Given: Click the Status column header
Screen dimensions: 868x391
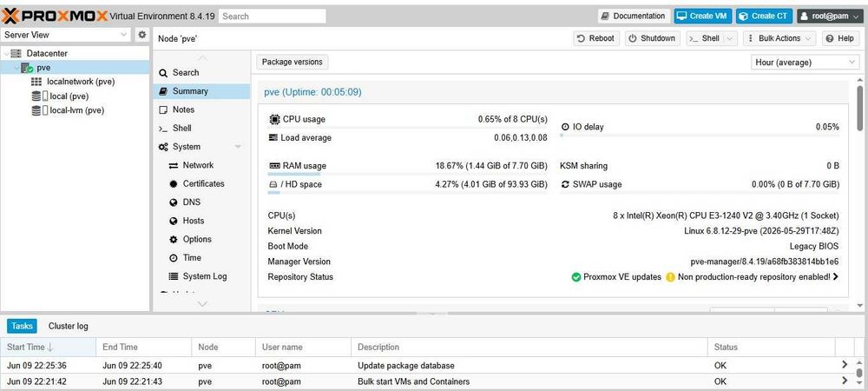Looking at the screenshot, I should pos(771,348).
